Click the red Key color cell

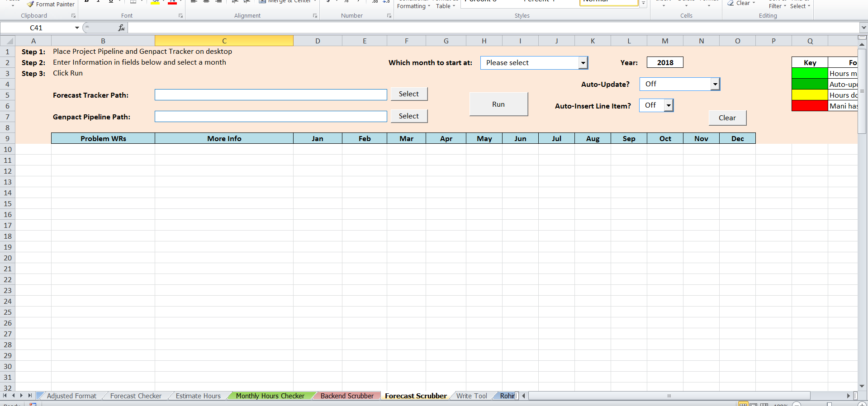click(x=810, y=106)
